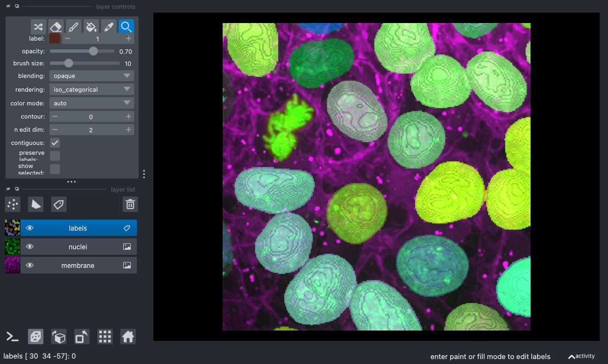This screenshot has width=608, height=364.
Task: Activate the paintbrush tool
Action: (x=74, y=26)
